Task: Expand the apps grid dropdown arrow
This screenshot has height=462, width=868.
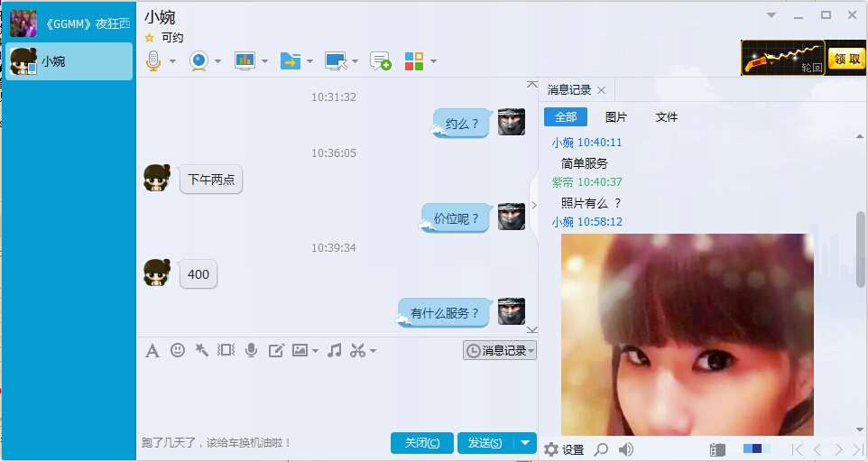Action: pyautogui.click(x=433, y=60)
